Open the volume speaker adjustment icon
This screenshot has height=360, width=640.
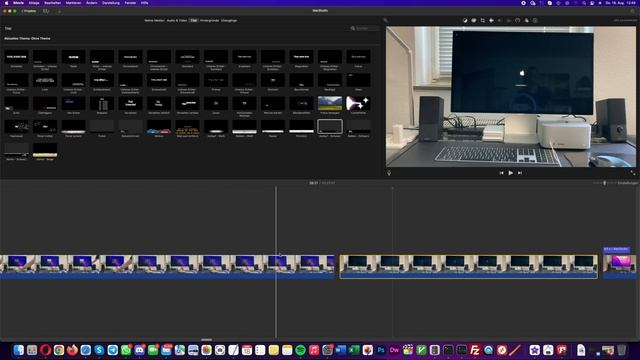[x=500, y=20]
